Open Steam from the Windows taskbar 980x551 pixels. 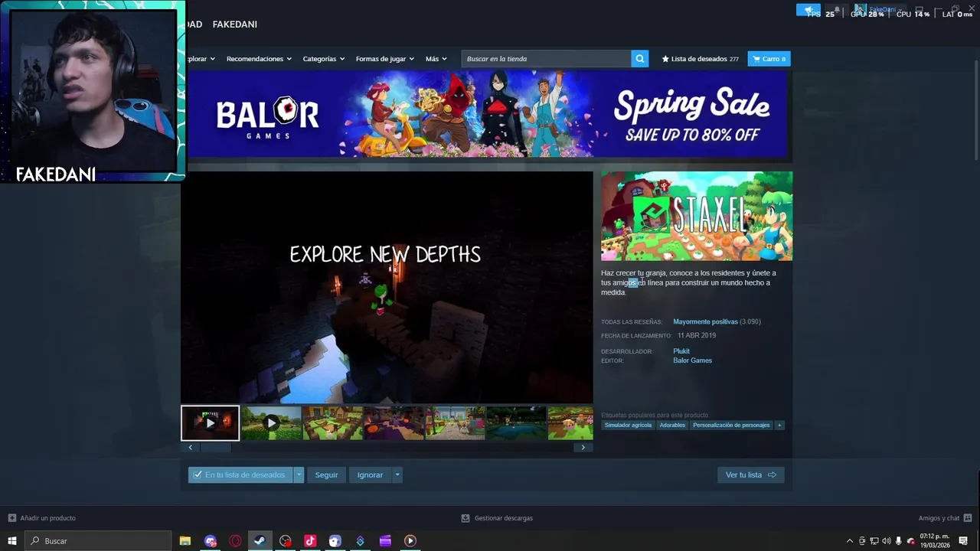260,541
